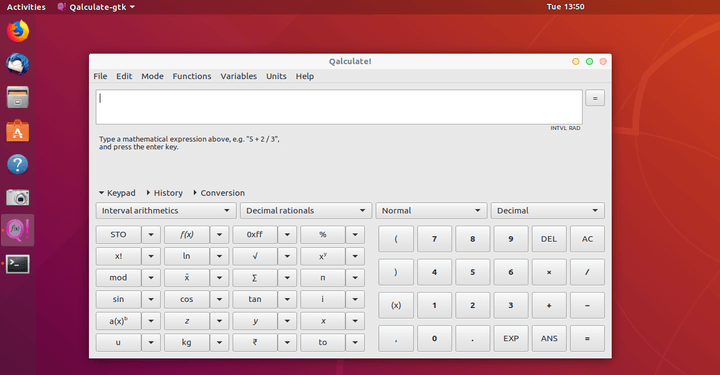Click the a(x)^b button
The image size is (720, 375).
[x=118, y=321]
